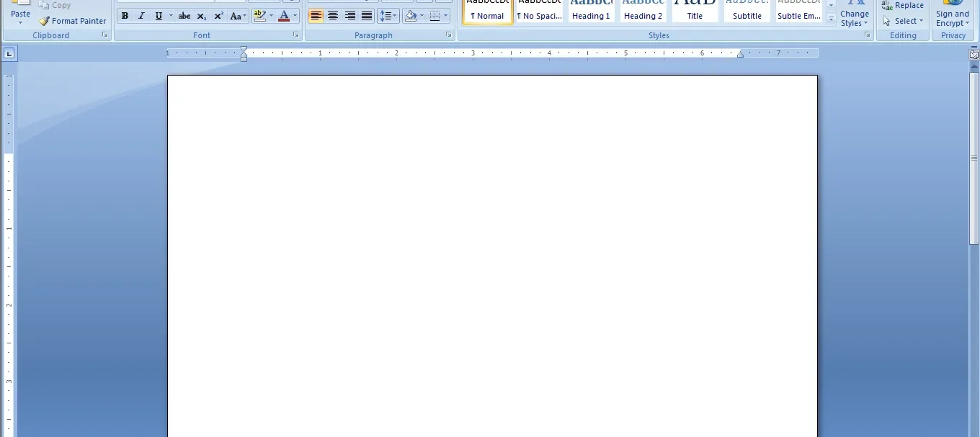This screenshot has height=437, width=980.
Task: Click the vertical scrollbar thumb
Action: (x=974, y=158)
